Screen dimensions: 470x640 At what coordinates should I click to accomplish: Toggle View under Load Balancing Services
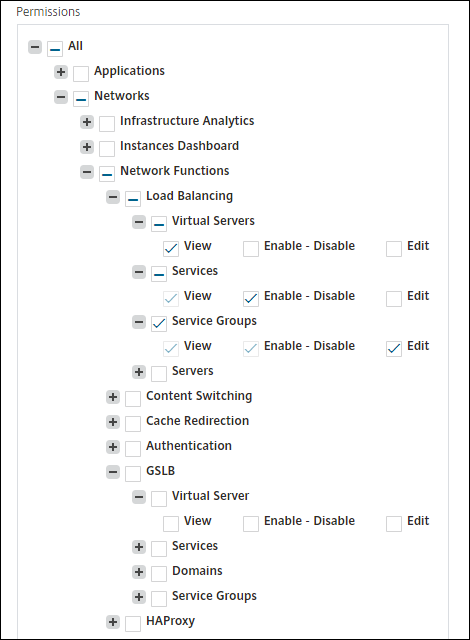tap(171, 299)
